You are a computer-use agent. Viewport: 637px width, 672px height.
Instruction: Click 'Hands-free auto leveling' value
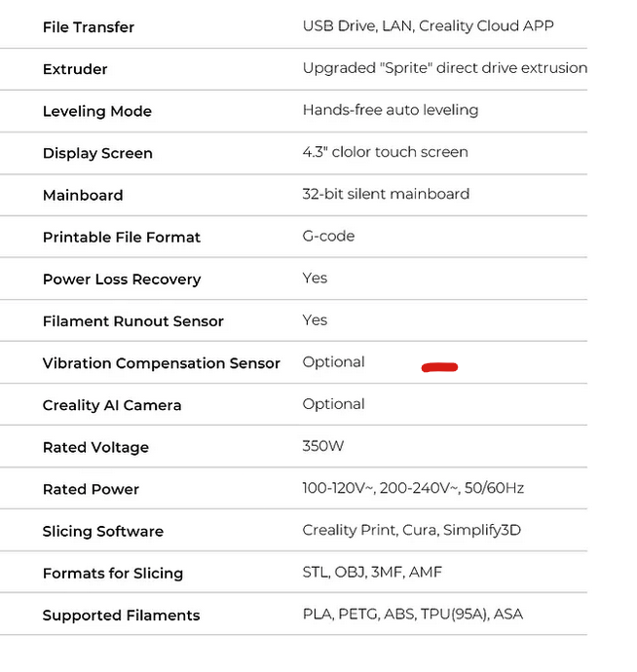(x=390, y=110)
